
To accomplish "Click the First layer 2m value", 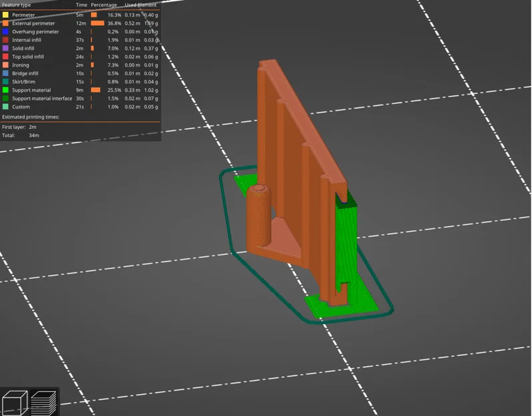I will (x=33, y=127).
